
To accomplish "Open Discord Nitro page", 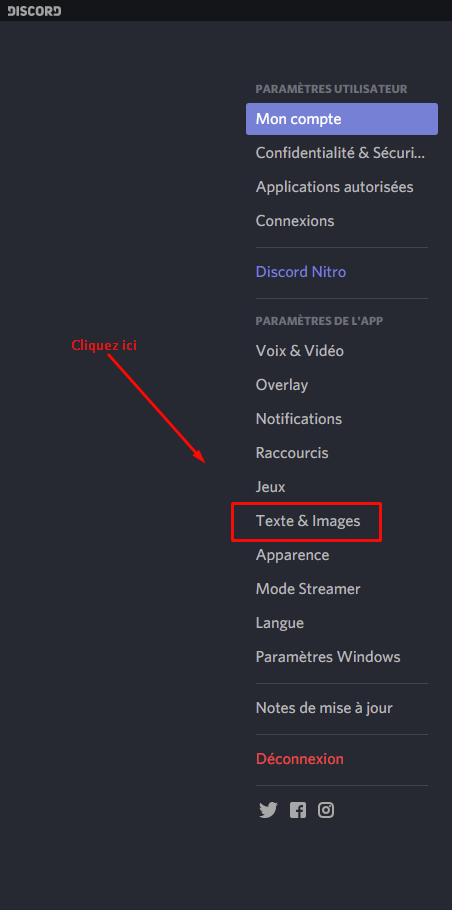I will click(x=342, y=272).
